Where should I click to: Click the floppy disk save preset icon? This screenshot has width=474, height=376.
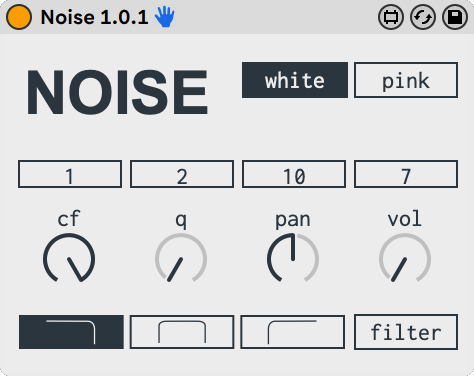(455, 17)
